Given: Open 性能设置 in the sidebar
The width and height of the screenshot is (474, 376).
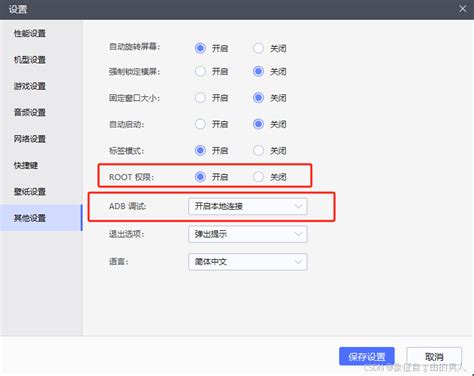Looking at the screenshot, I should point(30,33).
